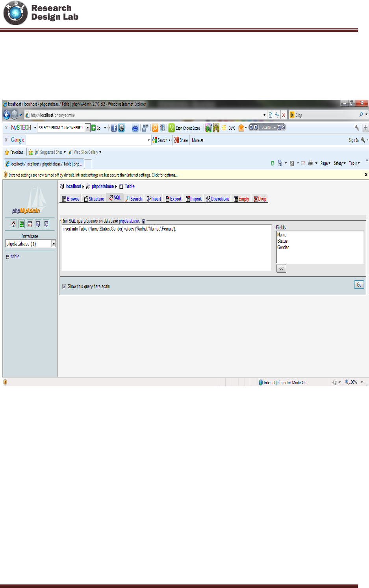Click the Add to Favorites bar icon
369x588 pixels.
pyautogui.click(x=31, y=152)
